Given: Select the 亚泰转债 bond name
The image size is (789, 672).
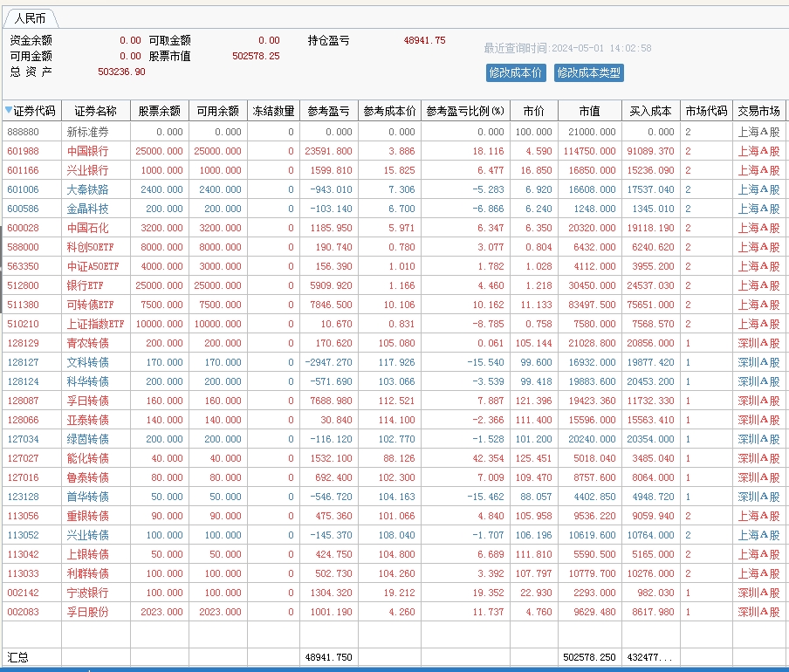Looking at the screenshot, I should coord(87,420).
